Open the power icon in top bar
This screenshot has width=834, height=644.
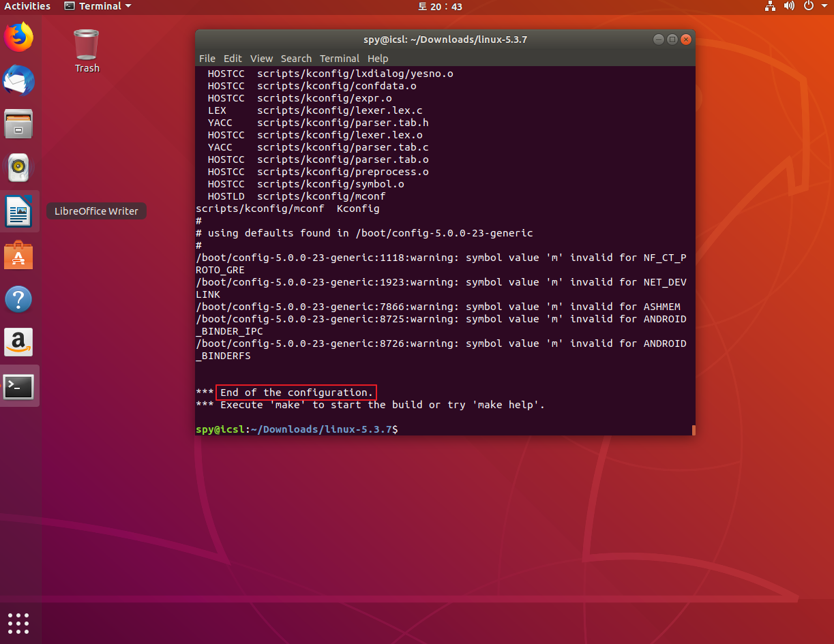808,6
